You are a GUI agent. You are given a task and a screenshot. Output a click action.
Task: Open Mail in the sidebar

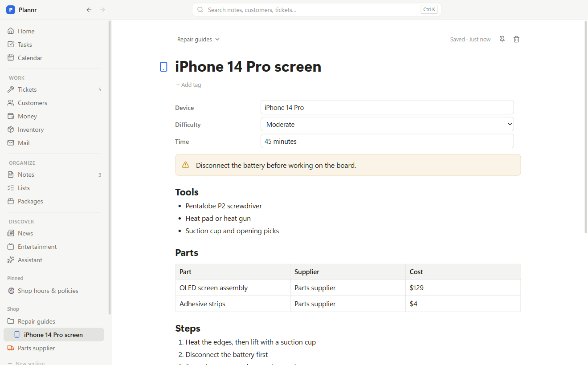[54, 143]
